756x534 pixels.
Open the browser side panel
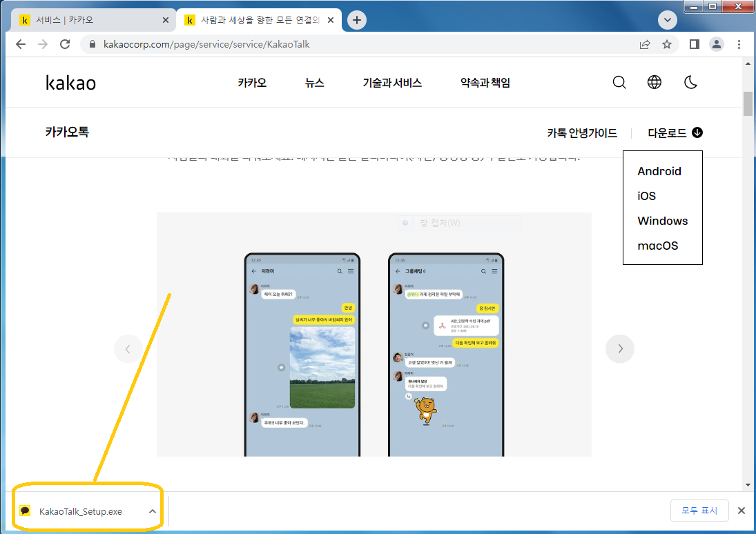tap(695, 44)
